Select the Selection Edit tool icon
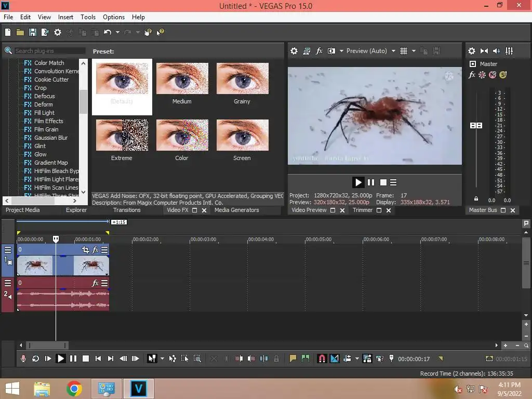 click(x=184, y=358)
